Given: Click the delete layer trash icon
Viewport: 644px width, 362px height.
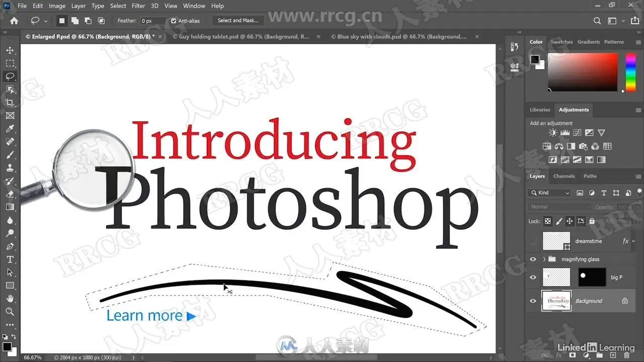Looking at the screenshot, I should [625, 355].
